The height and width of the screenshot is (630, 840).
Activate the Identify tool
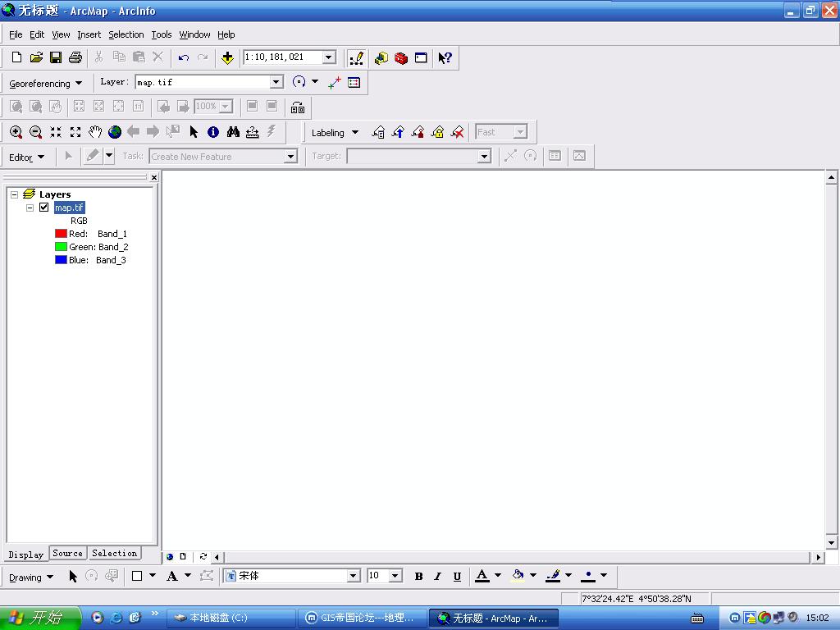213,132
